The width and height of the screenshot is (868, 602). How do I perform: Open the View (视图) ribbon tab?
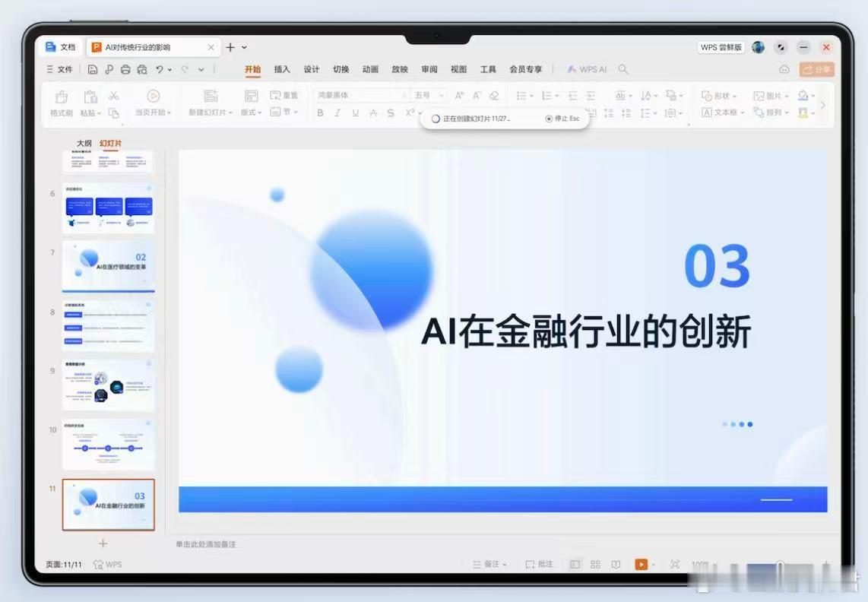tap(458, 69)
